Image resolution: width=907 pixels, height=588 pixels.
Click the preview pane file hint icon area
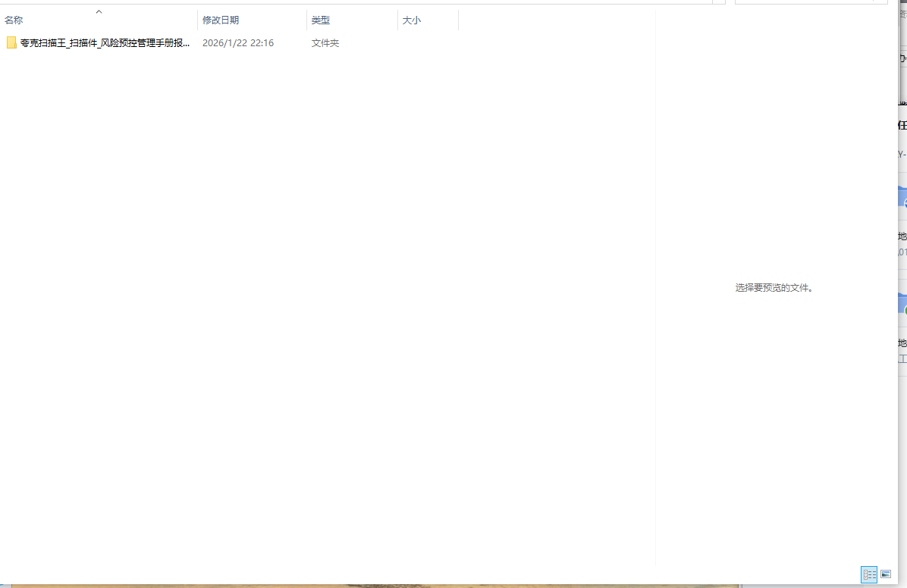pyautogui.click(x=774, y=287)
